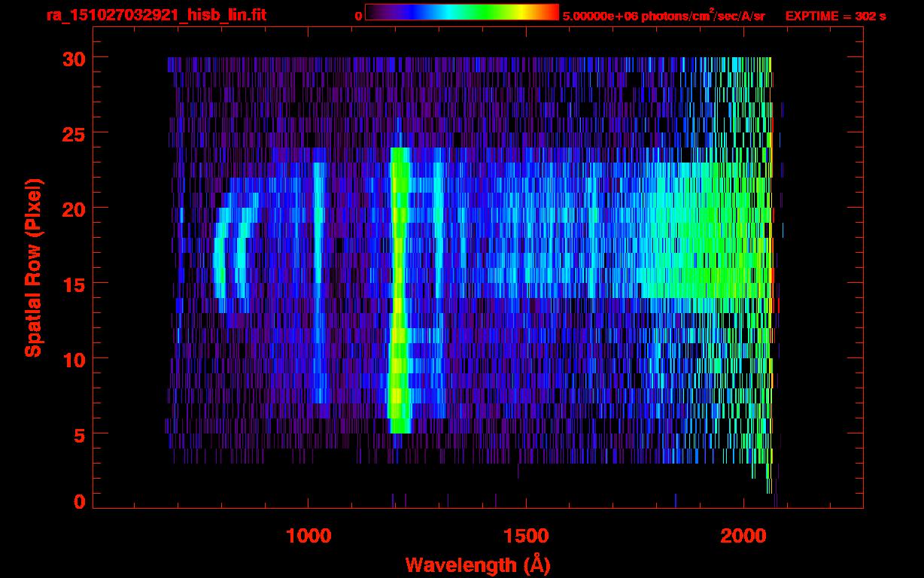Screen dimensions: 924x578
Task: Click the 2000 wavelength tick label
Action: tap(743, 536)
